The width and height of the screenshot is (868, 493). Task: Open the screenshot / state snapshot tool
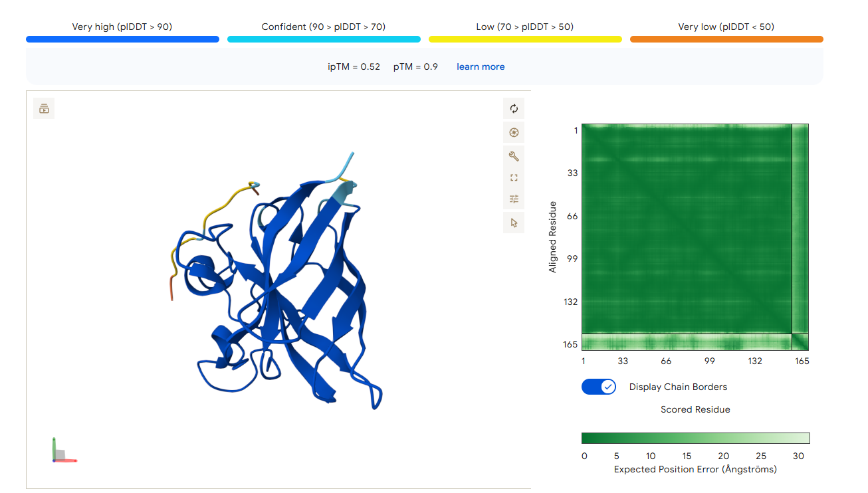click(x=514, y=132)
